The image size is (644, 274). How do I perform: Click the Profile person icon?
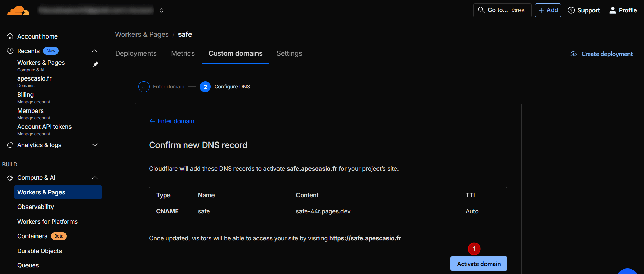pos(613,10)
